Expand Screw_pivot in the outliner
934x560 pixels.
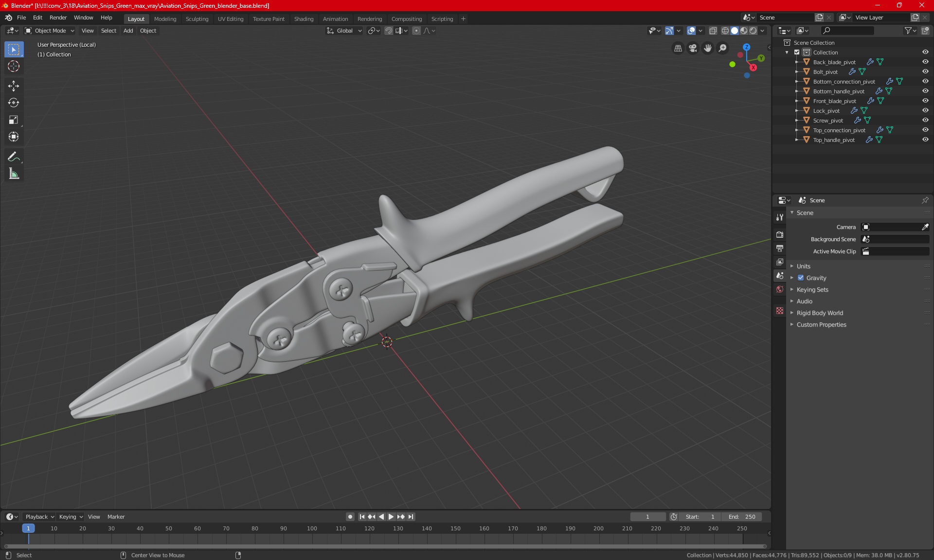[796, 120]
